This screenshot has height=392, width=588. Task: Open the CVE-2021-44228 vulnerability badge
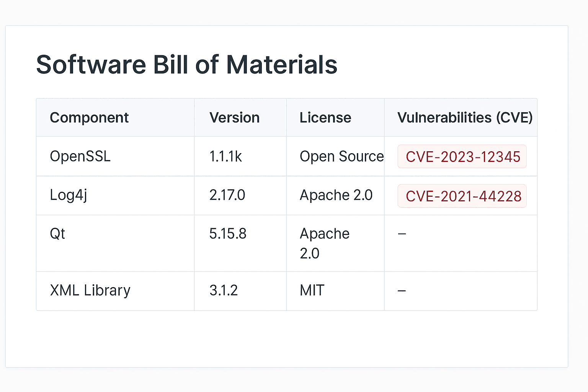tap(462, 196)
